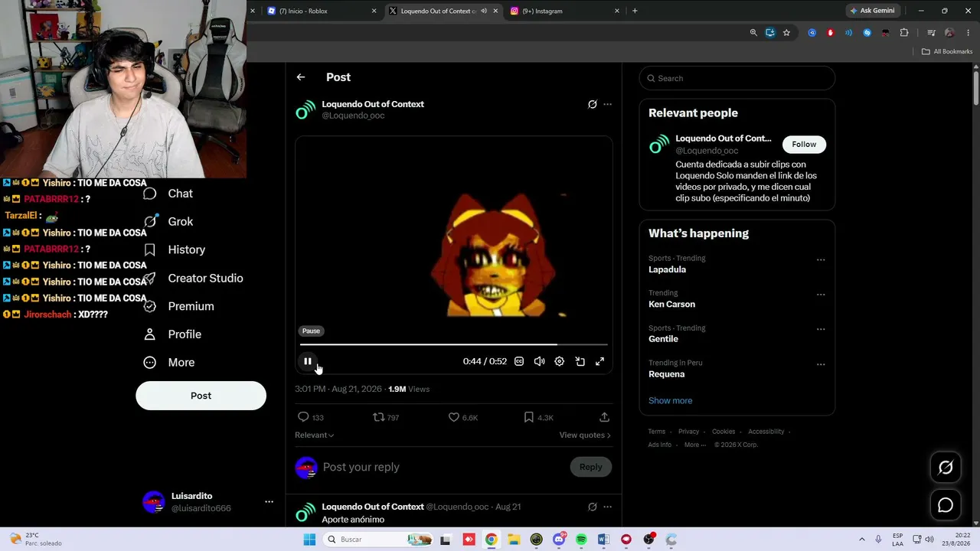Go back using the Post arrow
The width and height of the screenshot is (980, 551).
pos(301,77)
